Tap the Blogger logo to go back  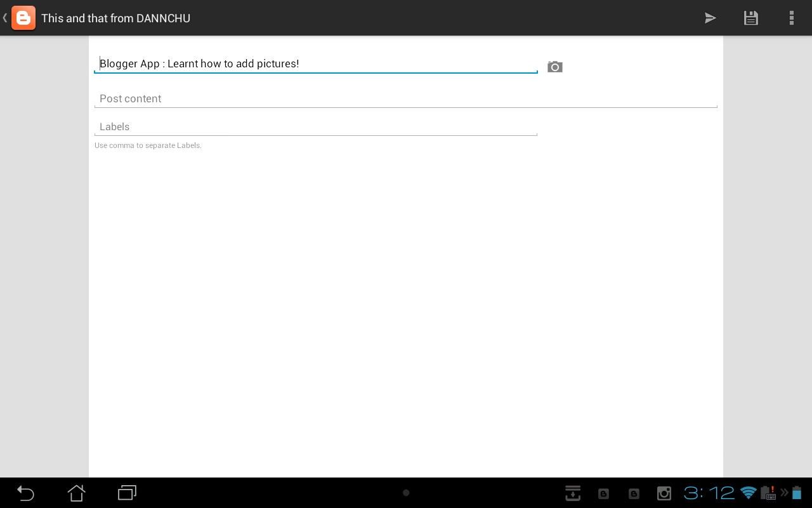23,18
